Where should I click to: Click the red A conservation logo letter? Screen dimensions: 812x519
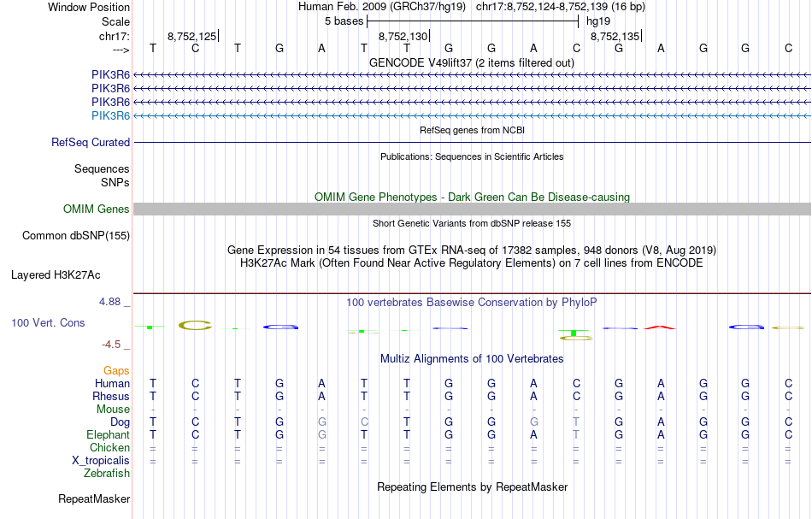coord(660,327)
